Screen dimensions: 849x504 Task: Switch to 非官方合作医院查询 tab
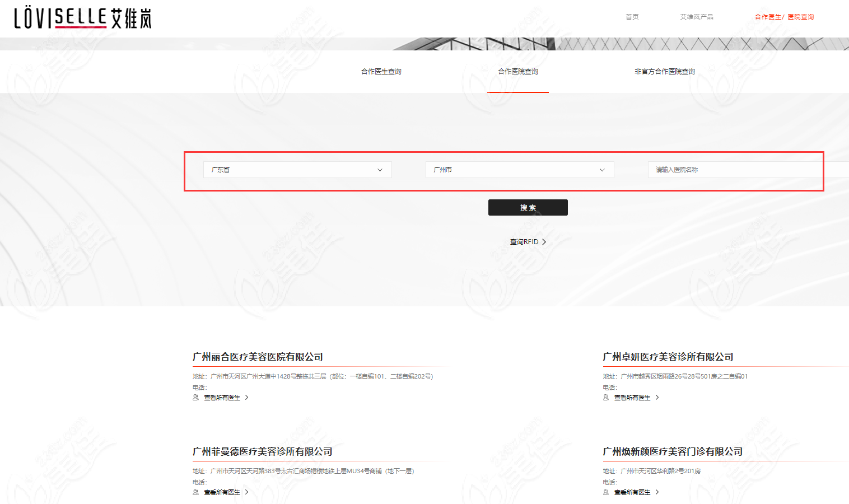pyautogui.click(x=664, y=72)
